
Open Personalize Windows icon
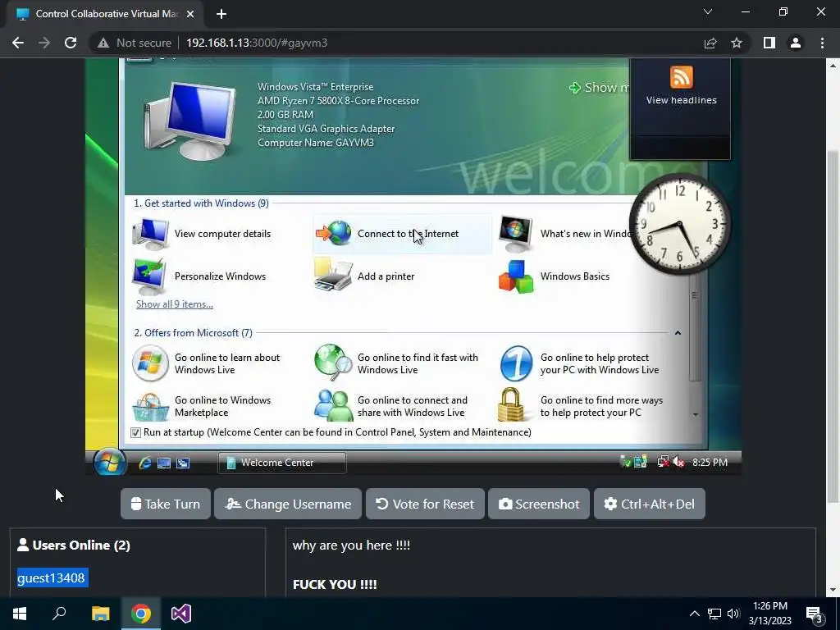[x=149, y=276]
